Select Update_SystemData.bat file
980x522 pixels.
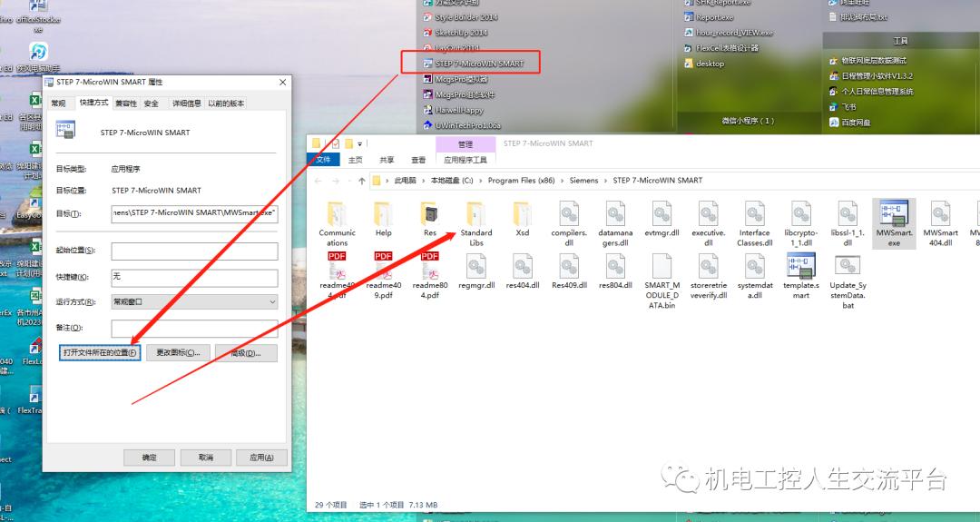[x=848, y=281]
